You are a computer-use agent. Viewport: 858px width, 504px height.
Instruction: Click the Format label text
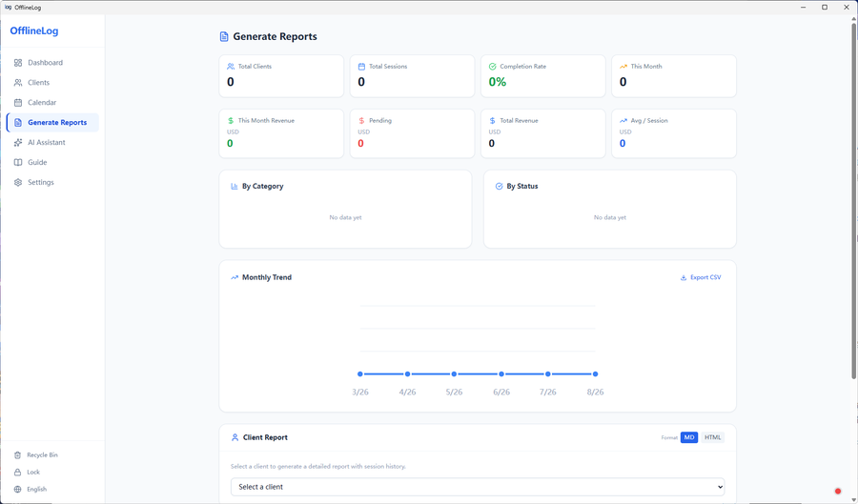(x=669, y=438)
